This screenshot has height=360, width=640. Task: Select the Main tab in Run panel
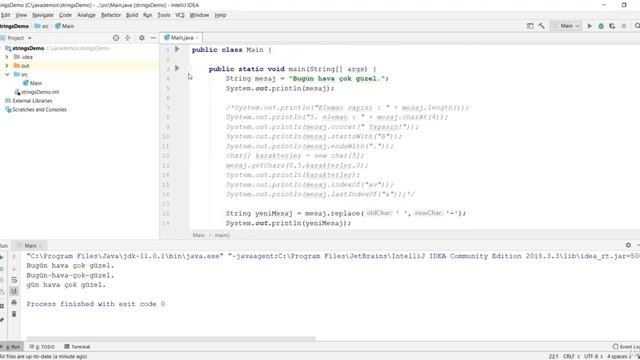click(x=30, y=245)
